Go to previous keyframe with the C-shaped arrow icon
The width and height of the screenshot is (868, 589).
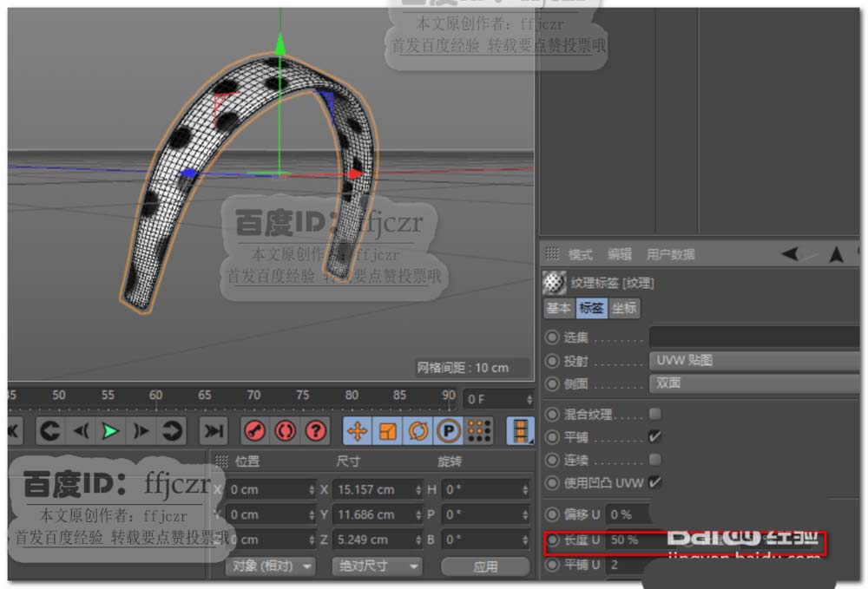[x=50, y=431]
